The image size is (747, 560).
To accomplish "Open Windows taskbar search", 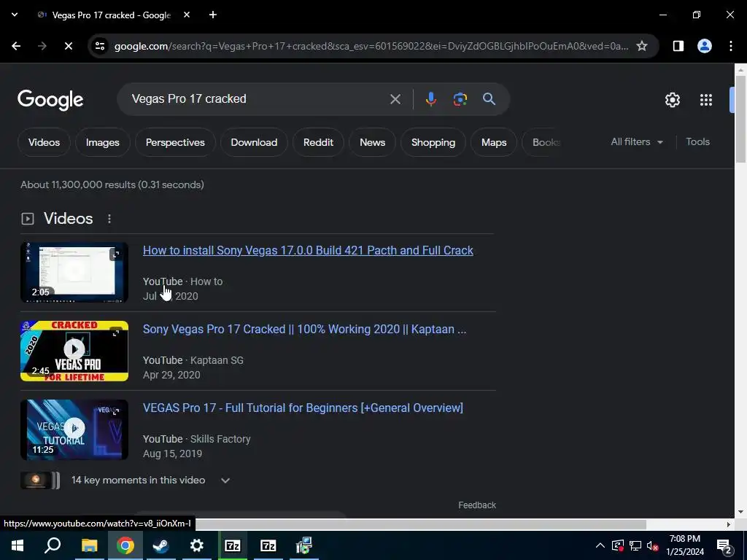I will (53, 545).
